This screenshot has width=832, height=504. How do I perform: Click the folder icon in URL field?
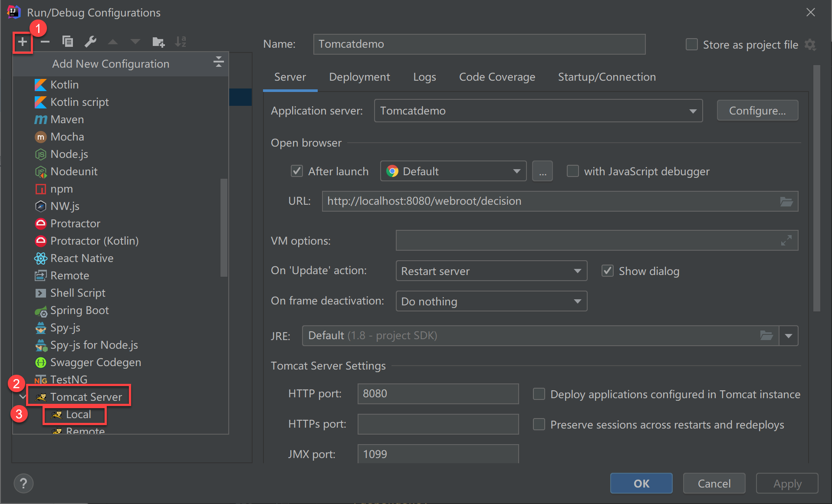(x=786, y=202)
